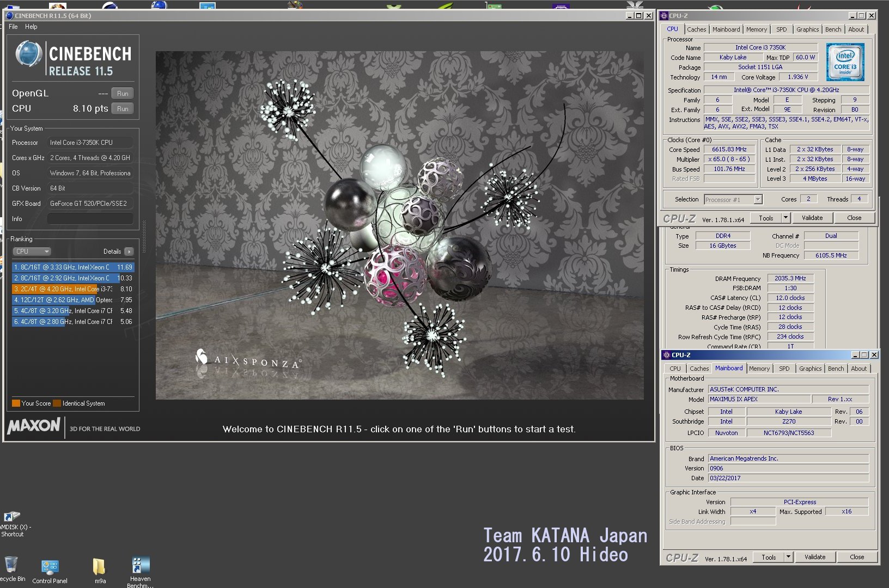Select ranking row 1 Xeon 11.69
This screenshot has width=889, height=588.
[x=73, y=267]
